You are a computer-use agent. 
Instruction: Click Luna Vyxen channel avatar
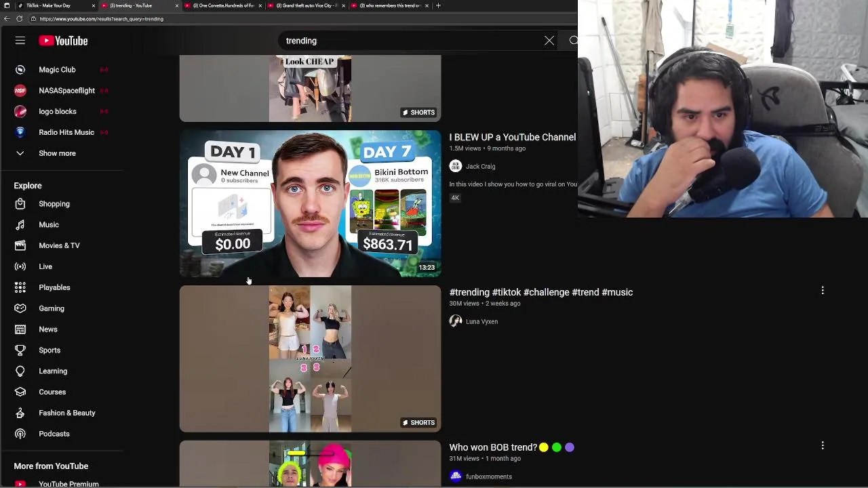[456, 321]
